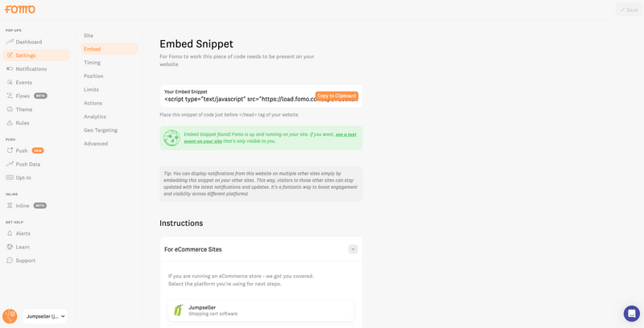The image size is (644, 328).
Task: Open the Theme palette icon
Action: point(10,109)
